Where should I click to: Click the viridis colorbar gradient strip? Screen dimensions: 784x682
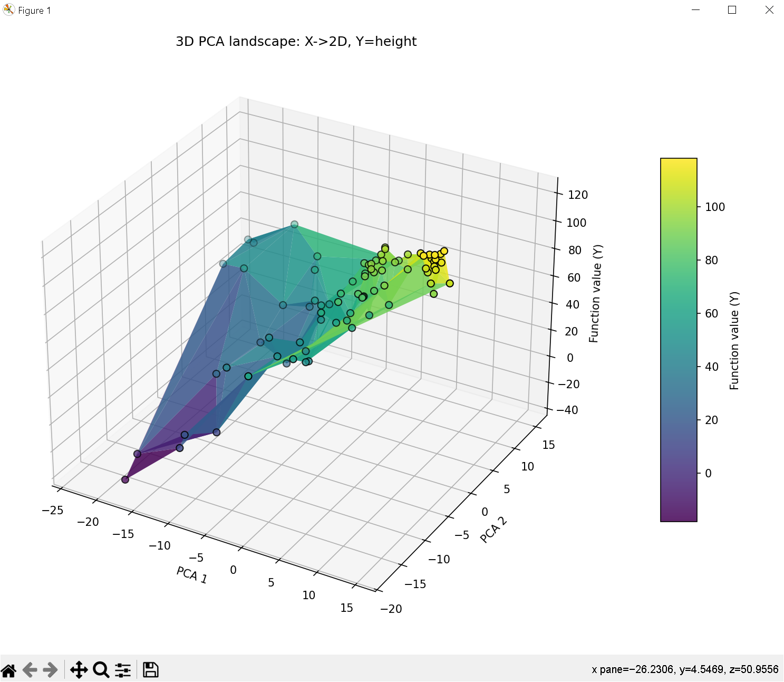click(679, 340)
